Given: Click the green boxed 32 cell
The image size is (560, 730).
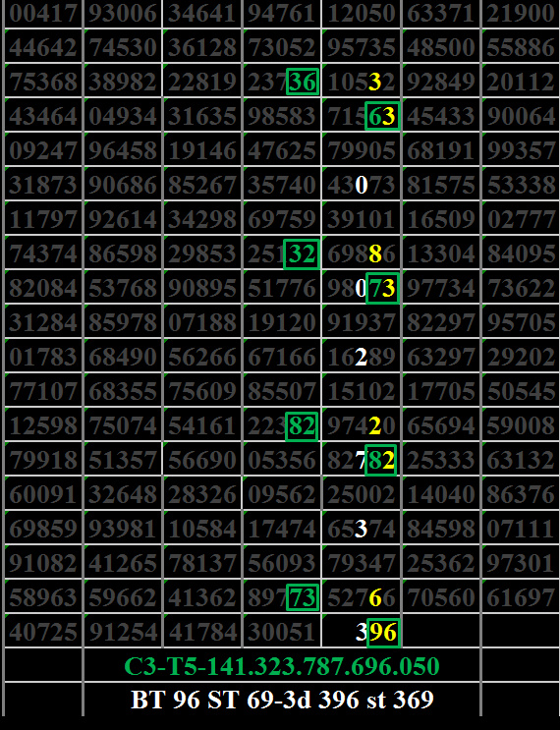Looking at the screenshot, I should pyautogui.click(x=302, y=253).
